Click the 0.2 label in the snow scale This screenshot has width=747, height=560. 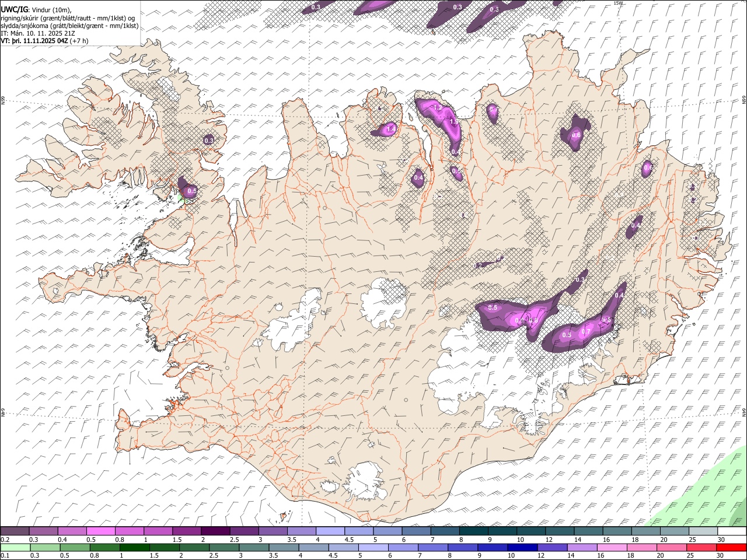pyautogui.click(x=5, y=540)
